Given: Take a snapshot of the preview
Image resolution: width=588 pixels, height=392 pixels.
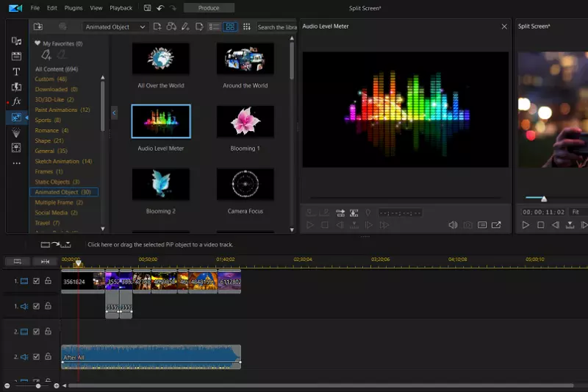Looking at the screenshot, I should [x=467, y=225].
